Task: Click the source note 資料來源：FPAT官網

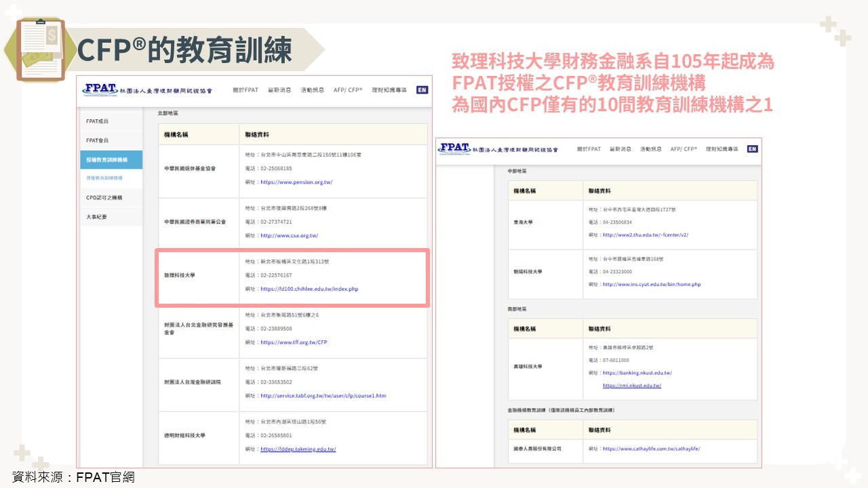Action: [74, 477]
